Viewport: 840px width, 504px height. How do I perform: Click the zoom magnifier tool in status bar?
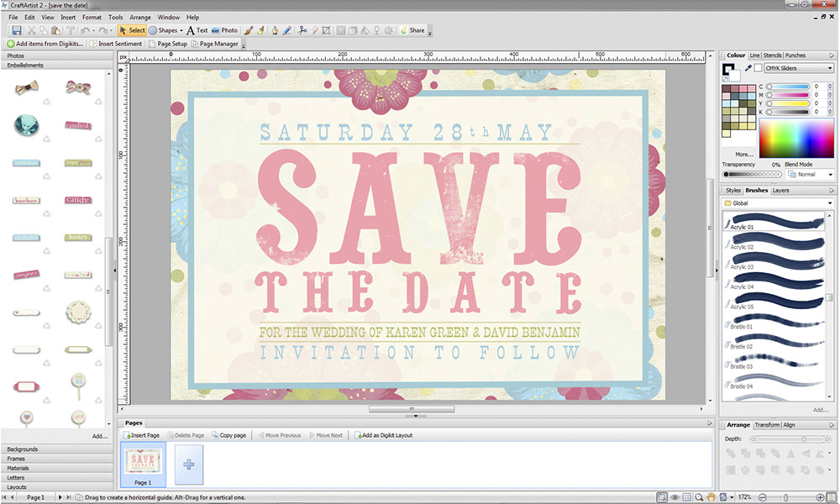(700, 498)
